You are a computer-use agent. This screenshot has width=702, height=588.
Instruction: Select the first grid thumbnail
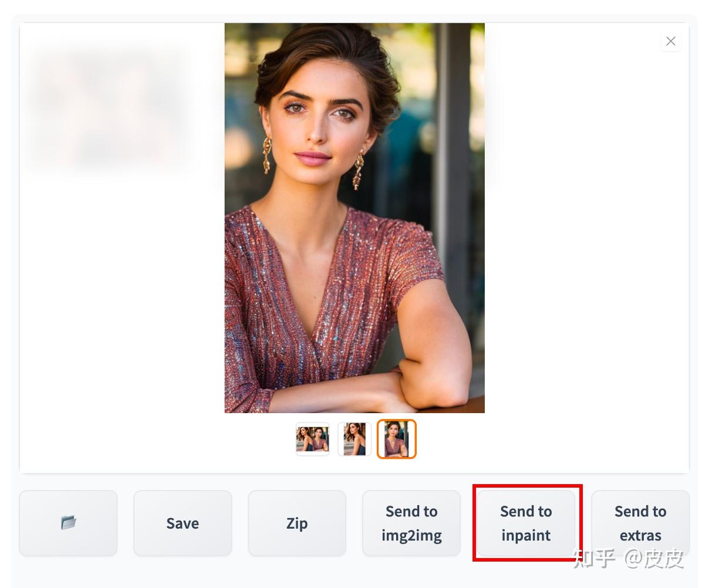click(x=312, y=439)
